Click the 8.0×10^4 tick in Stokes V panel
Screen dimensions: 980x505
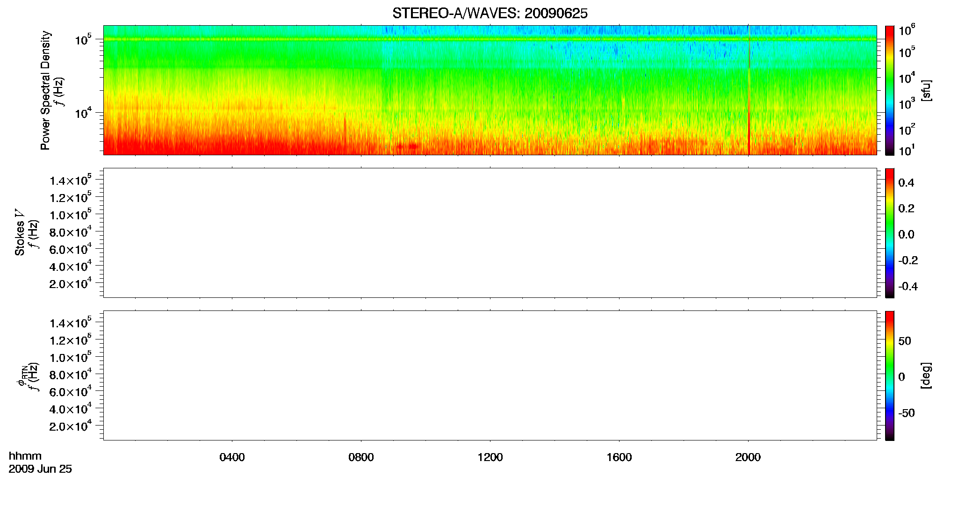point(71,232)
